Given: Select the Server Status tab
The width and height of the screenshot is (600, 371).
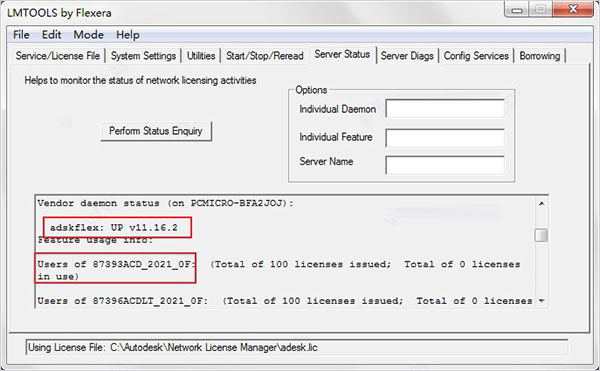Looking at the screenshot, I should (x=342, y=54).
